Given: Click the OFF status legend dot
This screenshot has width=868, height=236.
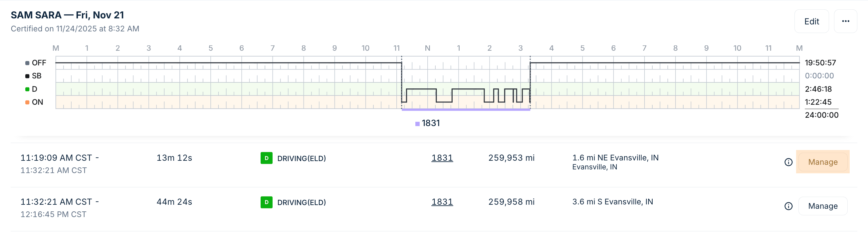Looking at the screenshot, I should tap(27, 63).
